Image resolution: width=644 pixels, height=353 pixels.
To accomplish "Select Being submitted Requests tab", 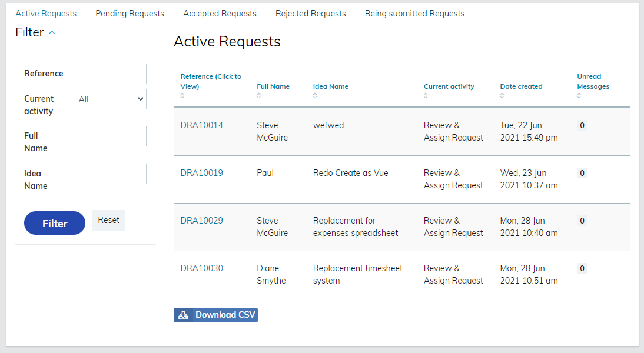I will (x=414, y=14).
